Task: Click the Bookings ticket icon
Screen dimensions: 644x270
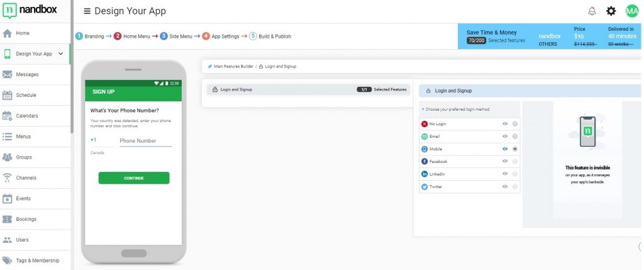Action: pyautogui.click(x=7, y=219)
